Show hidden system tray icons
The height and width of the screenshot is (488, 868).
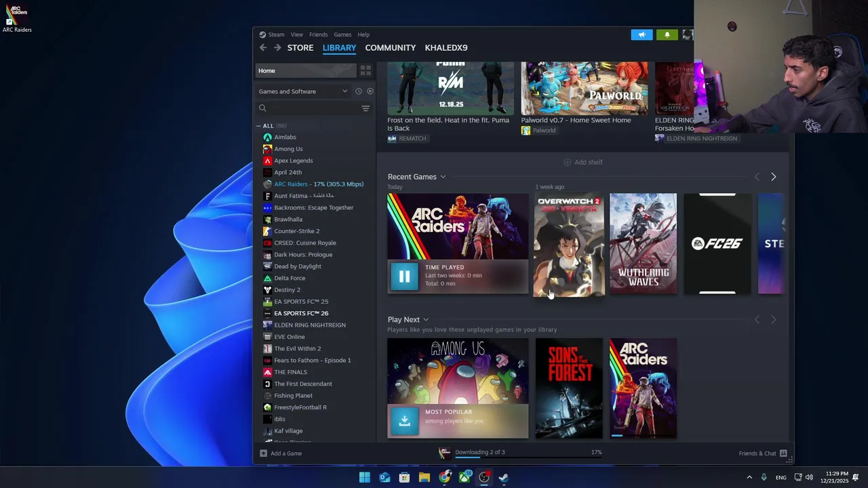point(749,477)
